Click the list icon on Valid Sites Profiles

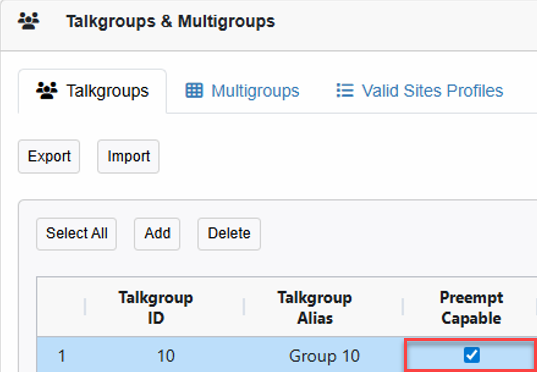pos(345,91)
